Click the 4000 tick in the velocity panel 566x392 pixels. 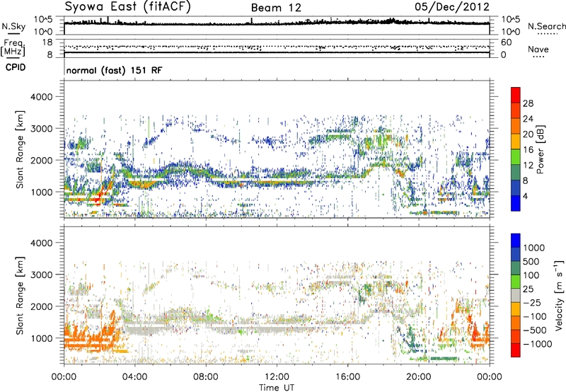pos(41,243)
